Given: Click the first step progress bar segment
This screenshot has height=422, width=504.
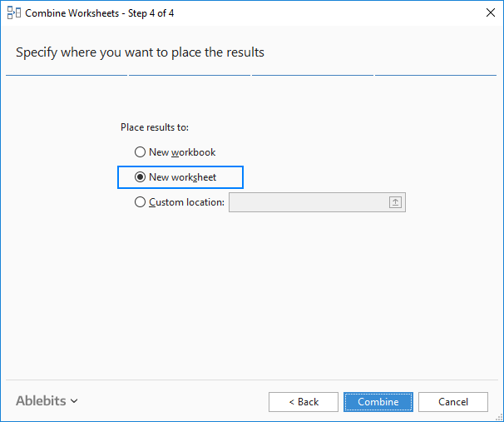Looking at the screenshot, I should click(x=66, y=75).
